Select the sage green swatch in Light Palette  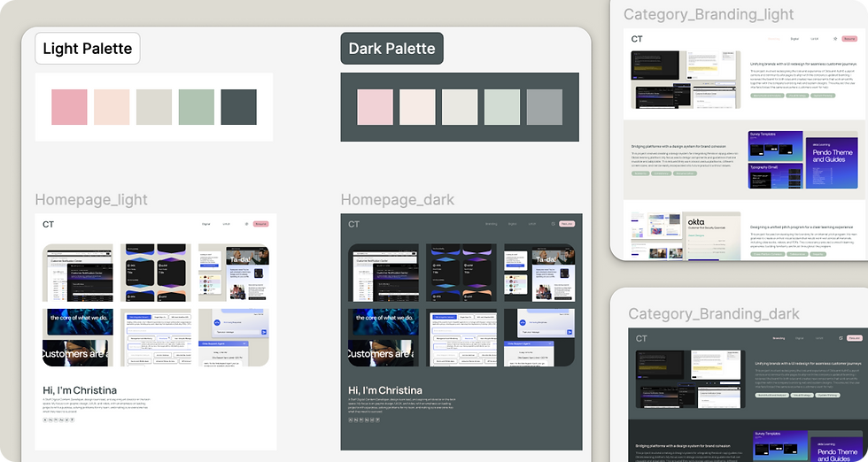click(x=197, y=107)
